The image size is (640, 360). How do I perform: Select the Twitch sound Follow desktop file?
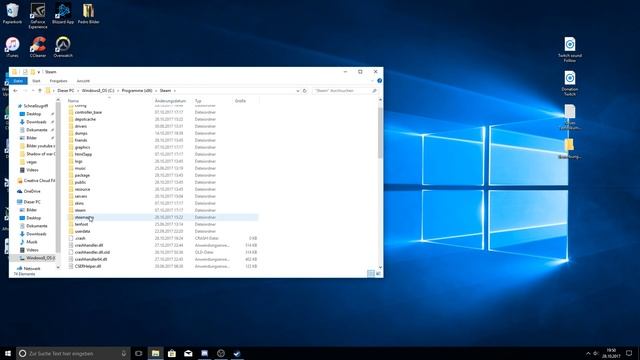(x=570, y=50)
